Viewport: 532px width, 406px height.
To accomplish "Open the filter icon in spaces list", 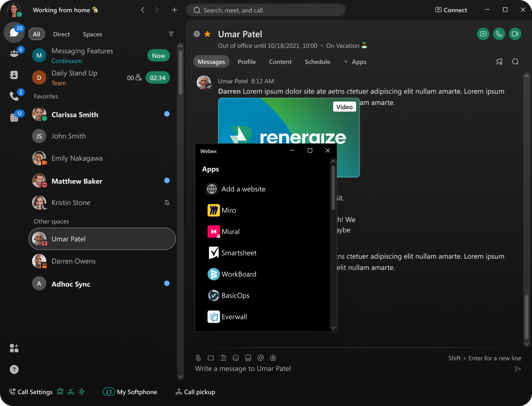I will (x=171, y=34).
